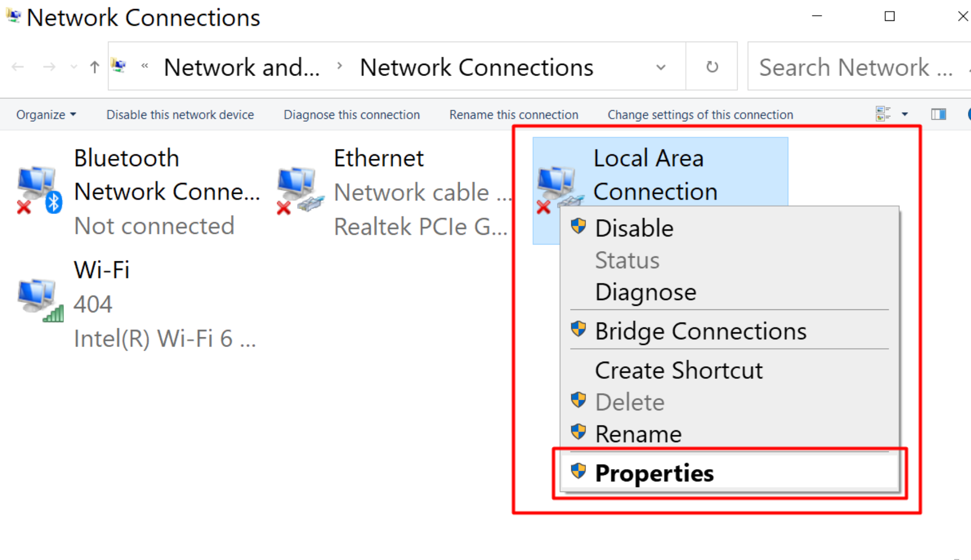This screenshot has height=560, width=971.
Task: Click Diagnose this connection toolbar button
Action: point(352,115)
